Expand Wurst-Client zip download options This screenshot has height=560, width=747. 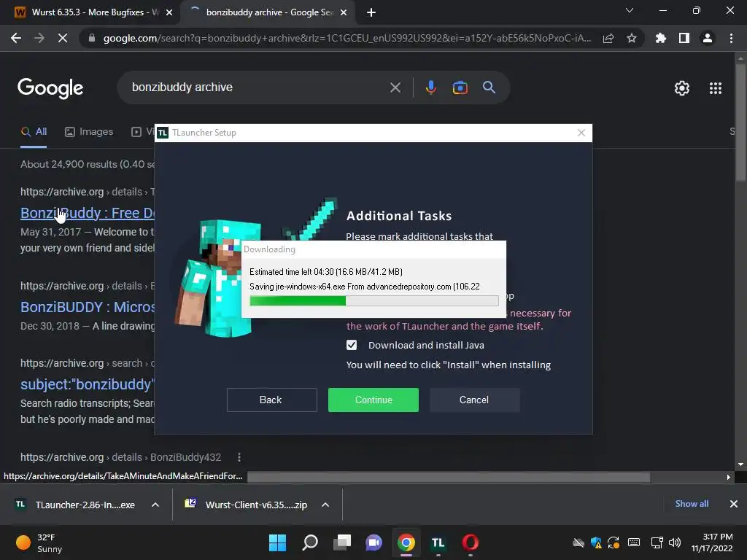[x=325, y=505]
